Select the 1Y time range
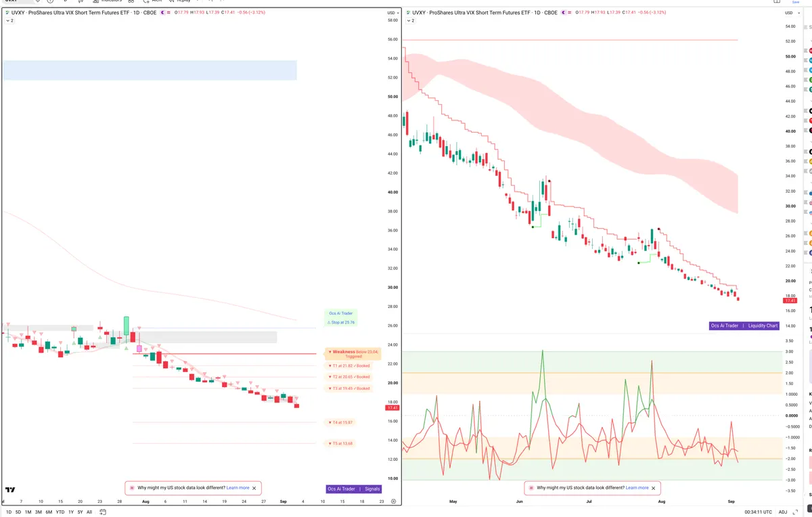The width and height of the screenshot is (812, 517). tap(71, 512)
